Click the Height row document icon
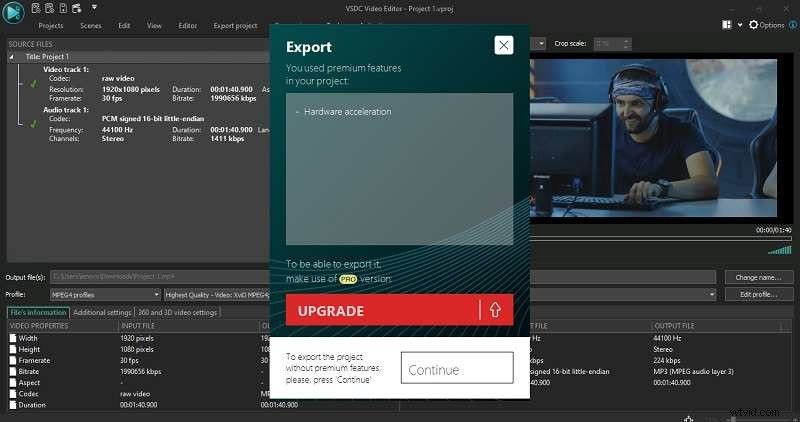Image resolution: width=800 pixels, height=422 pixels. [x=13, y=350]
